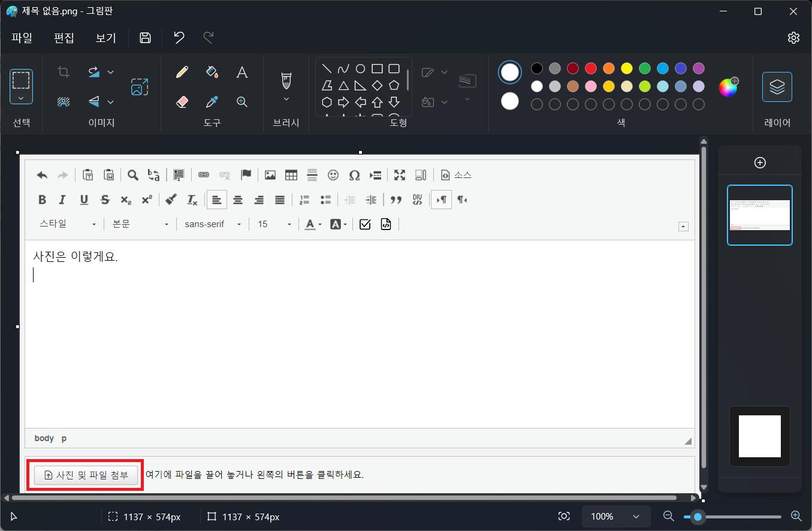
Task: Select the Magnifier tool
Action: (242, 102)
